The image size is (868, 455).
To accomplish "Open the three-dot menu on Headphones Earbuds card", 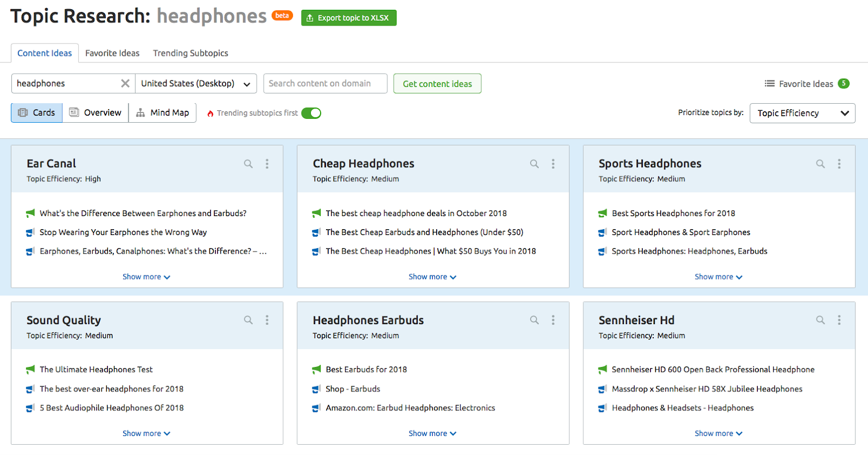I will point(553,320).
